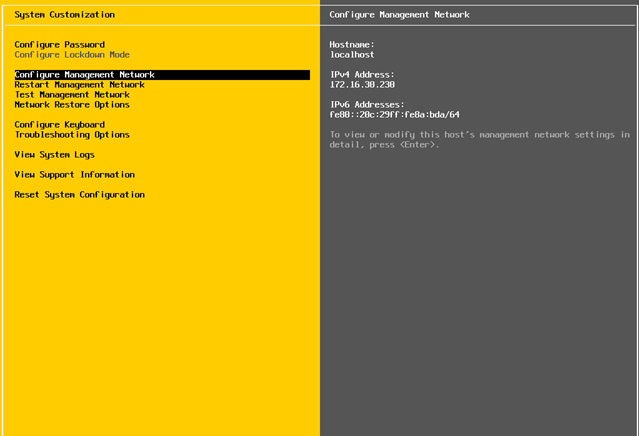
Task: Select Configure Password menu entry
Action: click(x=59, y=45)
